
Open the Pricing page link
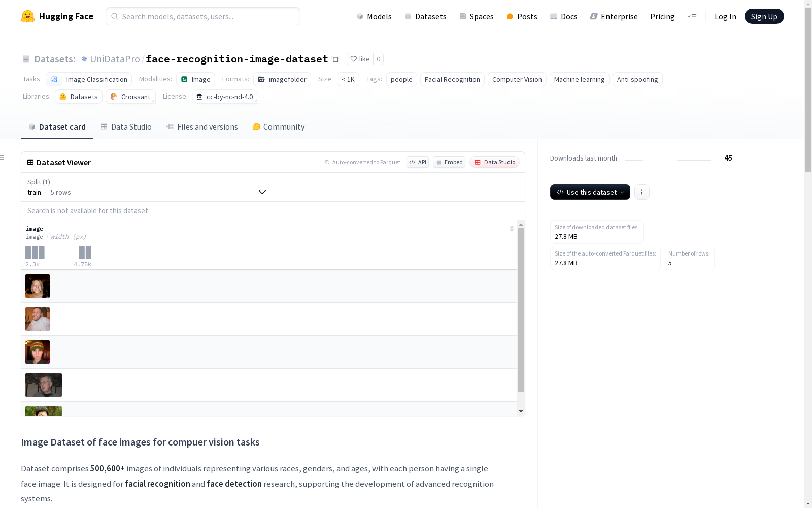tap(662, 16)
